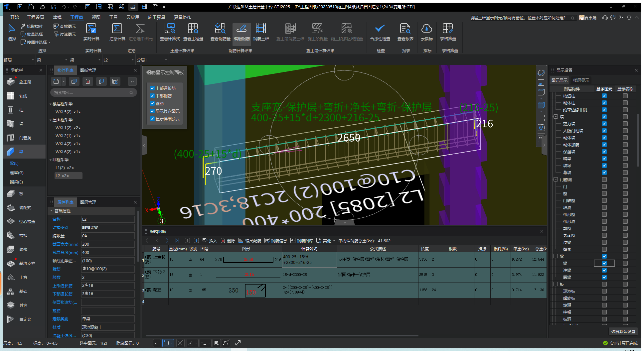
Task: Uncheck 上部通长筋 checkbox
Action: point(152,88)
